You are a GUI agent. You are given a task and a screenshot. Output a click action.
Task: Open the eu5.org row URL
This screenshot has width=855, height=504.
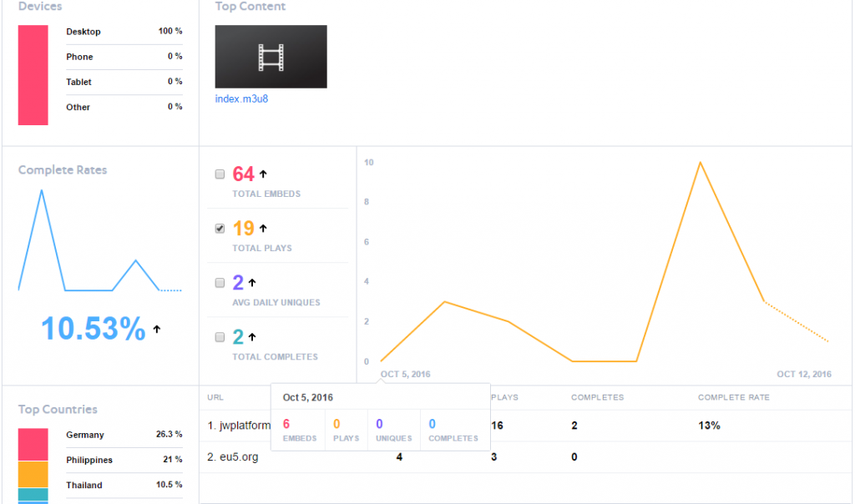pyautogui.click(x=233, y=456)
